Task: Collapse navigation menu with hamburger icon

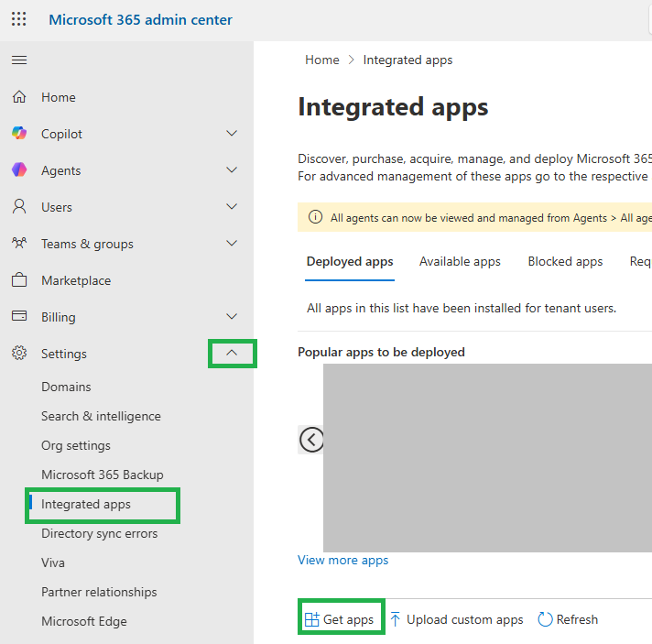Action: click(19, 60)
